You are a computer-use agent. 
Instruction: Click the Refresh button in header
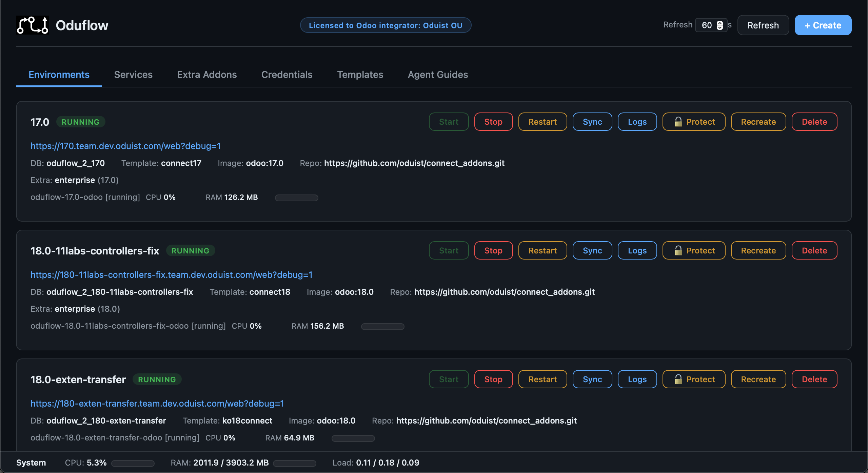763,25
